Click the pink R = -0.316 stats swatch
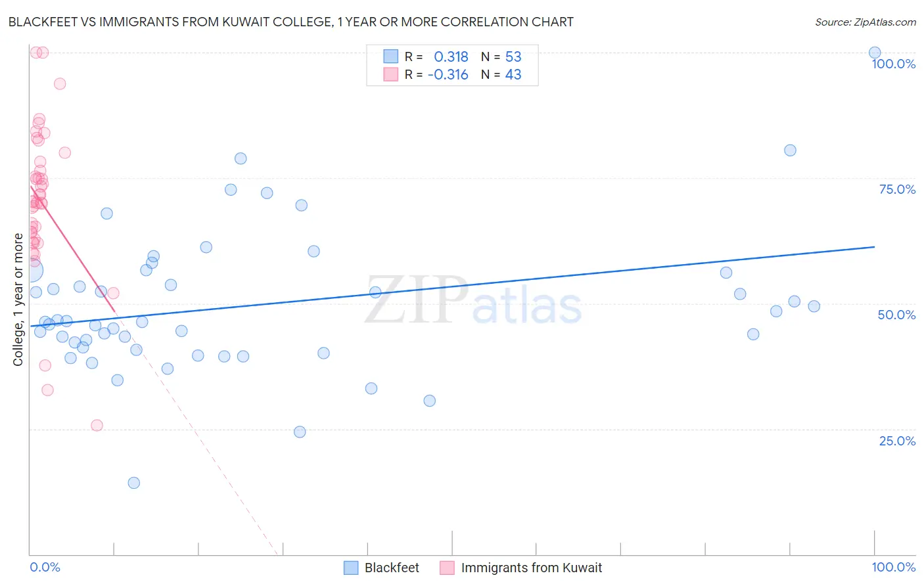This screenshot has width=924, height=586. tap(391, 74)
